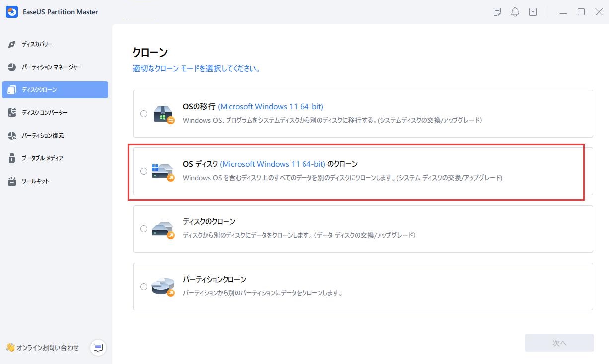Click the 適切なクローン モードを選択してください text
This screenshot has height=364, width=609.
pyautogui.click(x=197, y=69)
